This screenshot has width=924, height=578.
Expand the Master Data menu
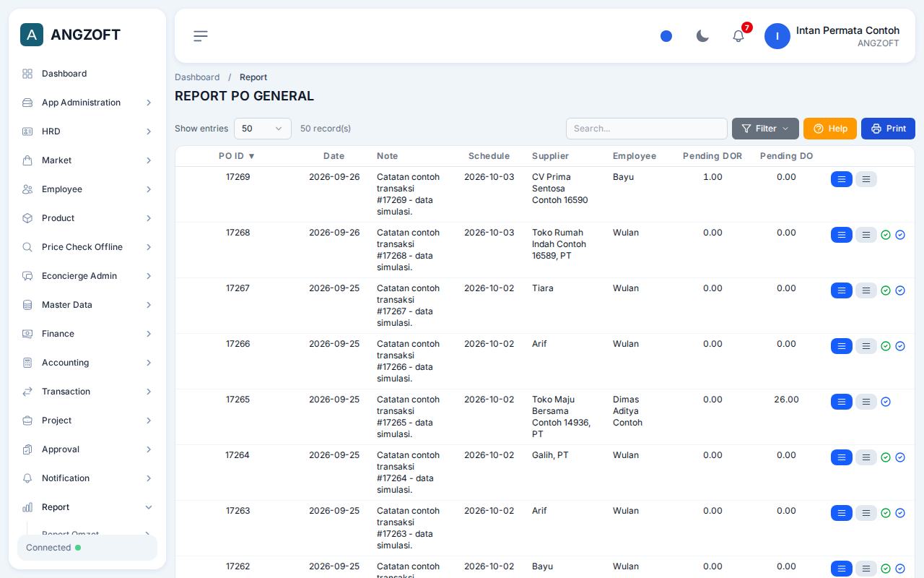[x=87, y=305]
